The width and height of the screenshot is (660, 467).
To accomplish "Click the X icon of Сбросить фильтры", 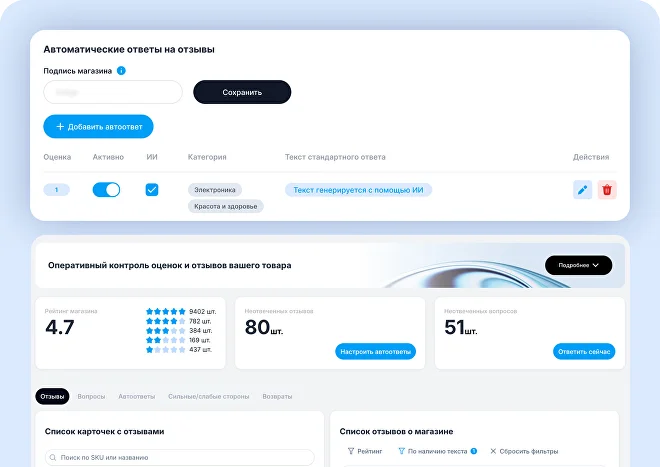I will tap(493, 451).
